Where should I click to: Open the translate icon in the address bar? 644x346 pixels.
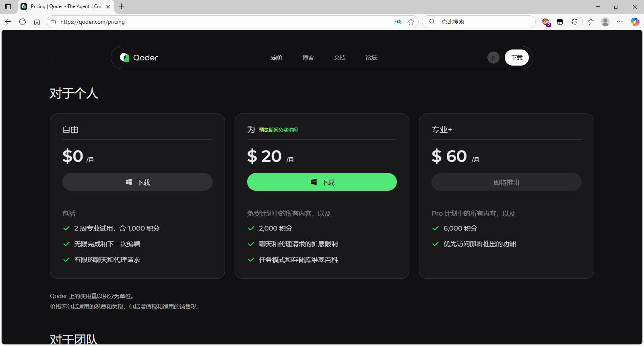click(x=398, y=22)
